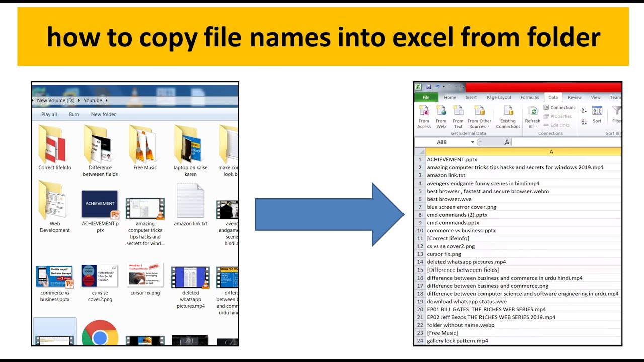Image resolution: width=644 pixels, height=362 pixels.
Task: Click the Connections button in the ribbon
Action: pyautogui.click(x=559, y=108)
